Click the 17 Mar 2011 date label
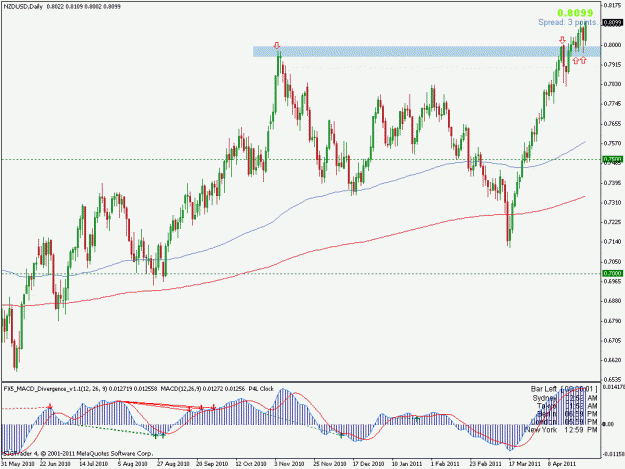This screenshot has width=625, height=469. coord(525,464)
